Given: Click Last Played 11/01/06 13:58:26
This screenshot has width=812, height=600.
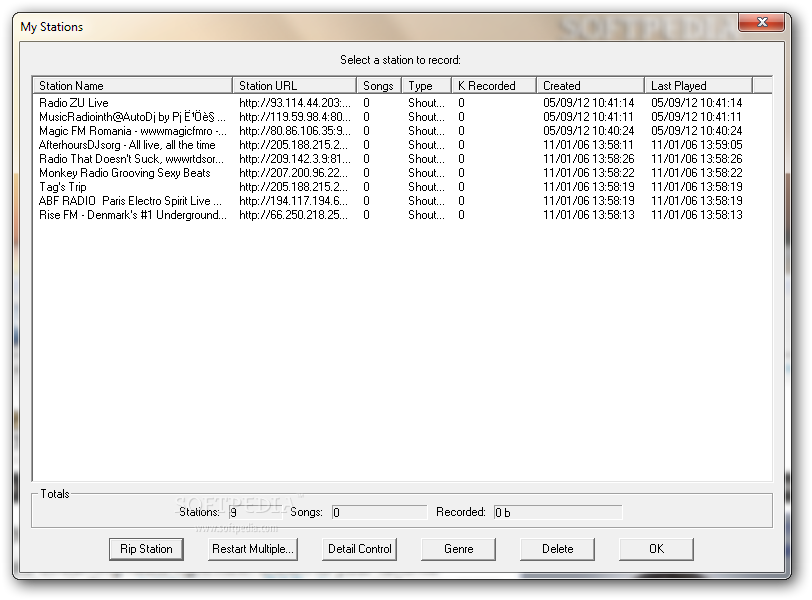Looking at the screenshot, I should click(697, 159).
